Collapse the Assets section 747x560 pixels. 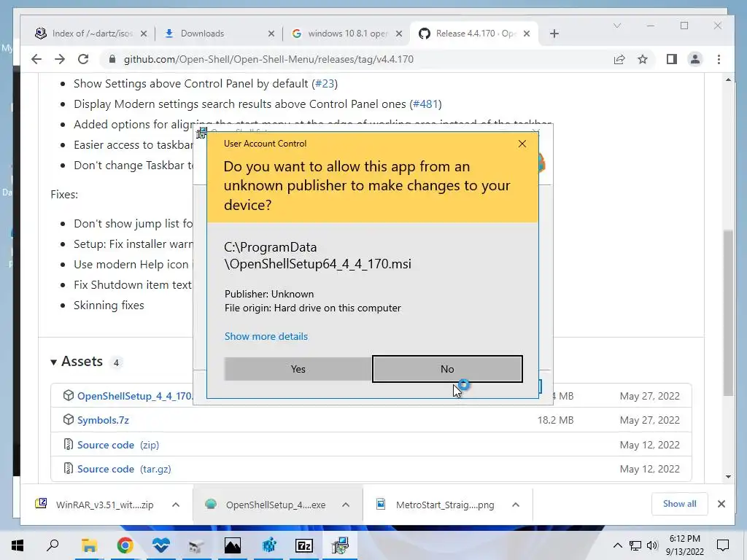click(x=76, y=362)
